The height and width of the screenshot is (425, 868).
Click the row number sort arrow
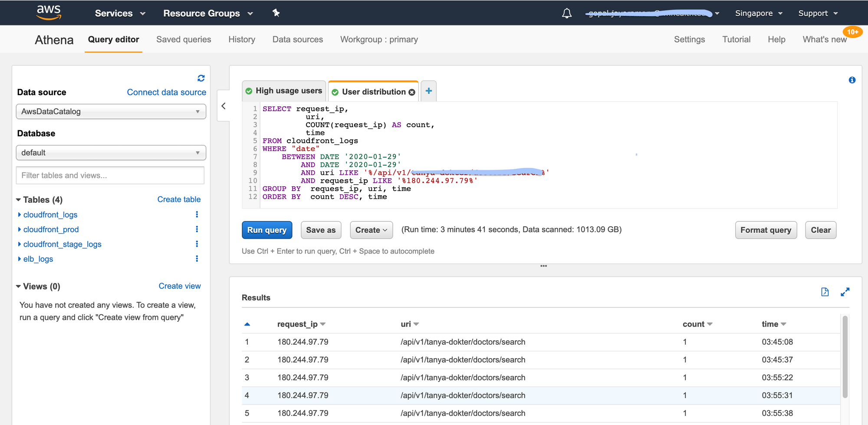[x=247, y=324]
